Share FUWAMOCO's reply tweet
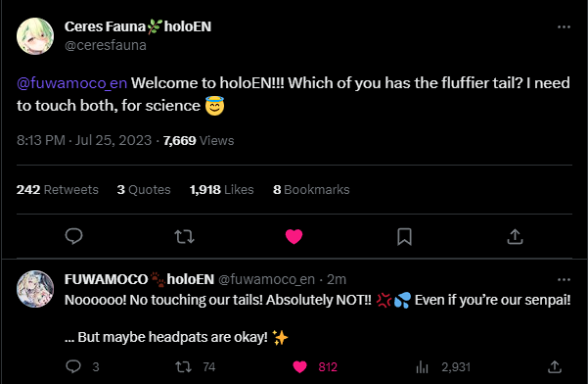This screenshot has width=588, height=384. coord(555,366)
